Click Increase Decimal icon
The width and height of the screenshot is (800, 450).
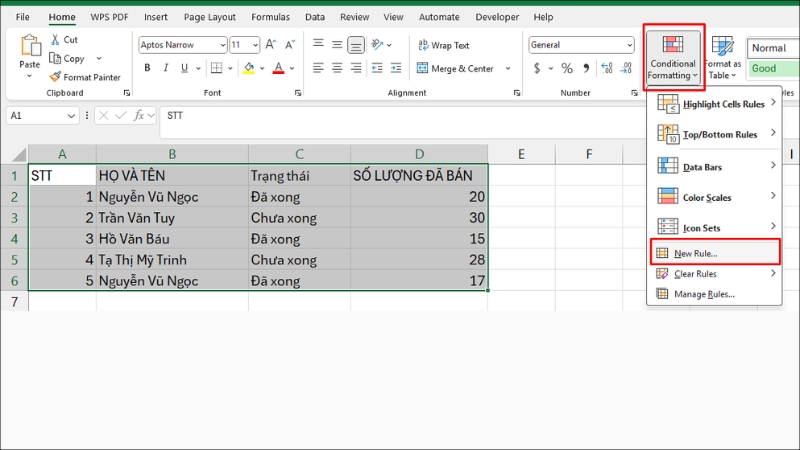[x=607, y=68]
